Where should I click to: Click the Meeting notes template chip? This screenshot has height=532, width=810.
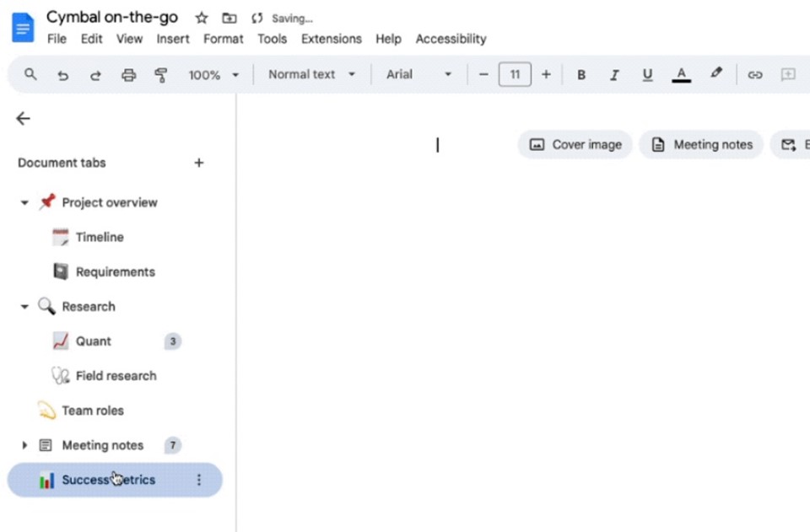click(x=701, y=145)
